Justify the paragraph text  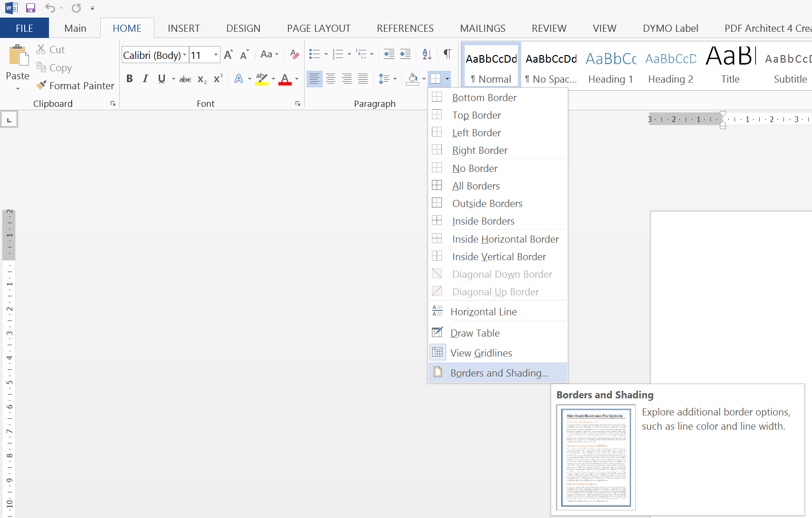click(363, 79)
